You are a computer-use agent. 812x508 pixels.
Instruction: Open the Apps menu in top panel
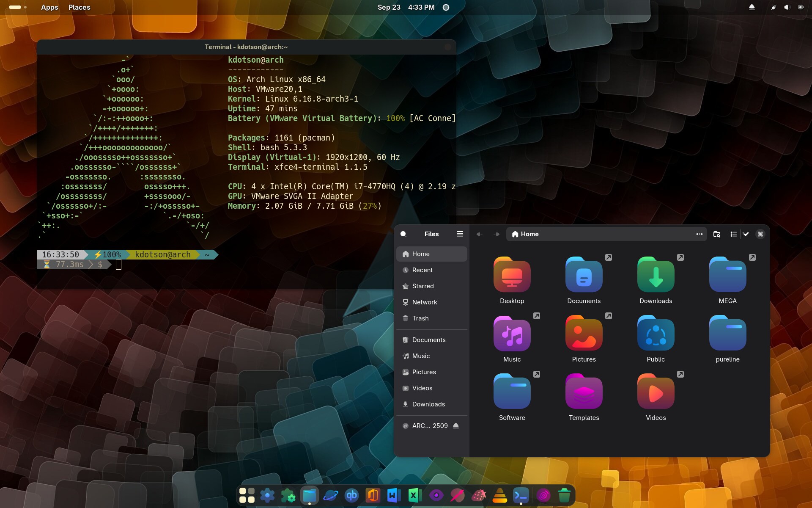(49, 7)
